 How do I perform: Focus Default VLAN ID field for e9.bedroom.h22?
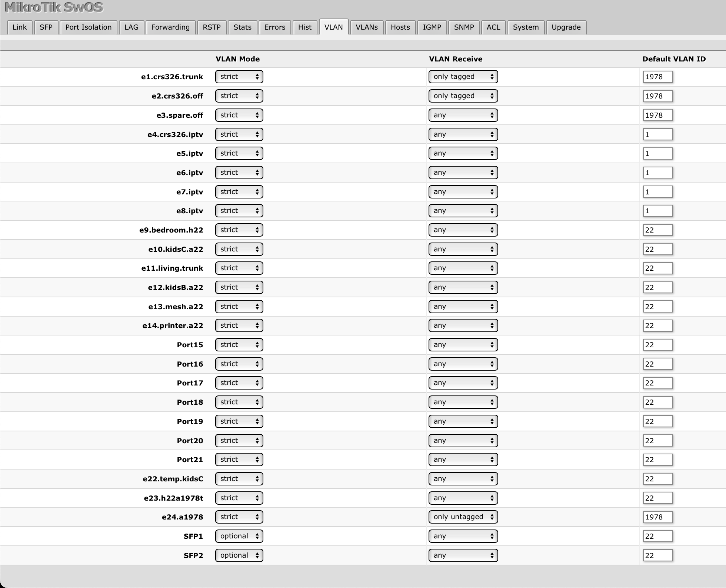pyautogui.click(x=657, y=230)
